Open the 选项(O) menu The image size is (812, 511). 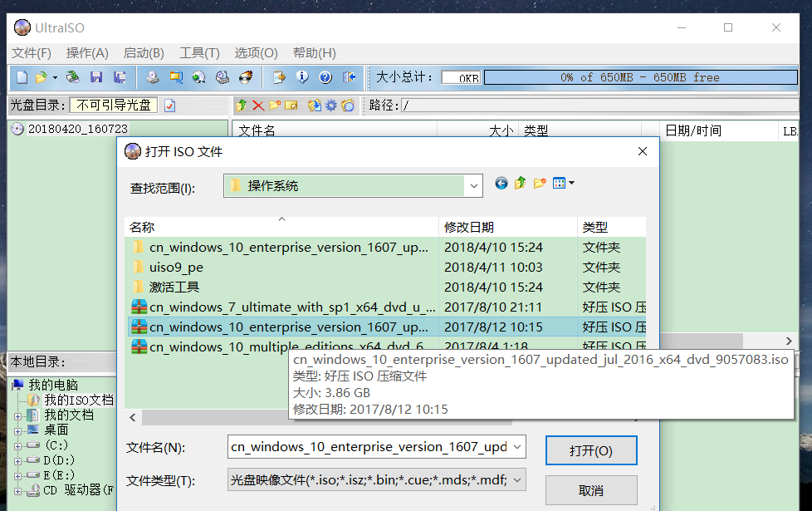click(x=256, y=53)
